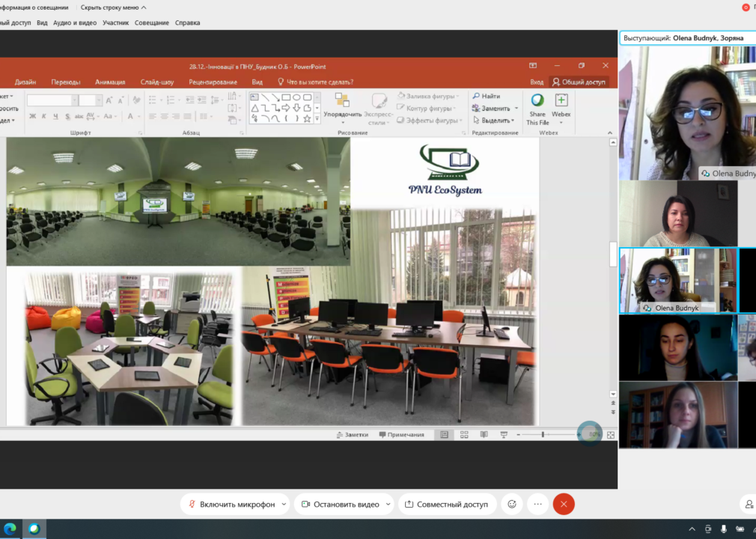756x539 pixels.
Task: Switch to slide sorter view icon
Action: click(x=464, y=434)
